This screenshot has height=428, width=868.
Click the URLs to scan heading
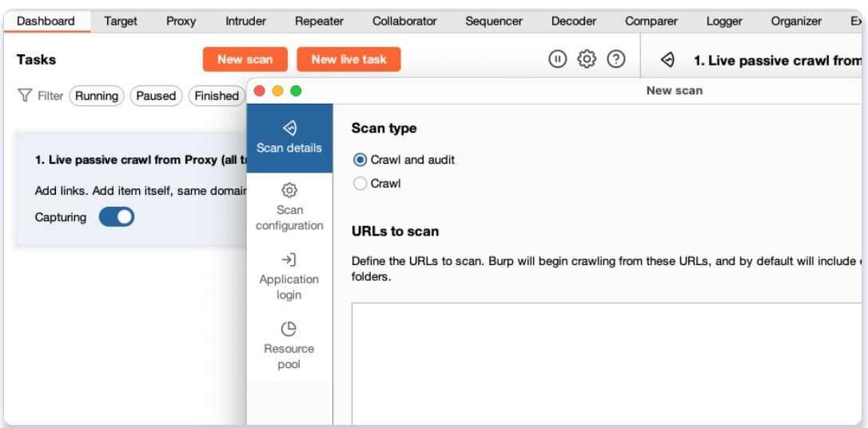click(396, 231)
